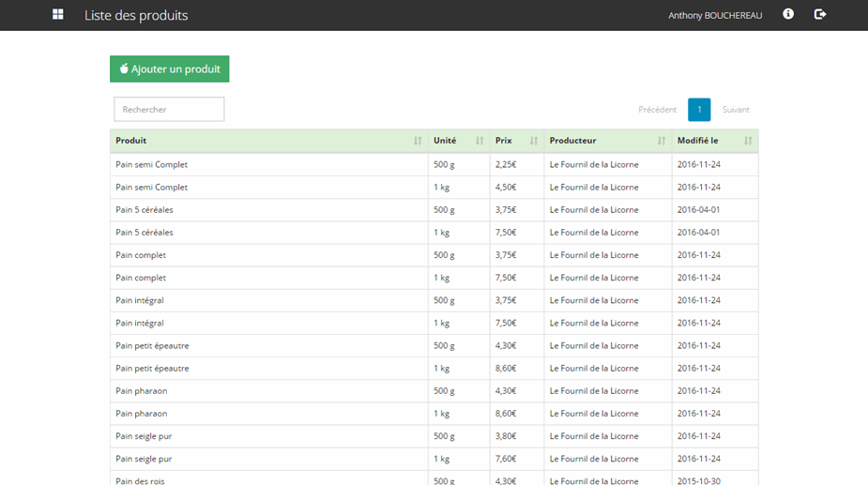Image resolution: width=868 pixels, height=485 pixels.
Task: Select page 1 in pagination
Action: click(x=699, y=110)
